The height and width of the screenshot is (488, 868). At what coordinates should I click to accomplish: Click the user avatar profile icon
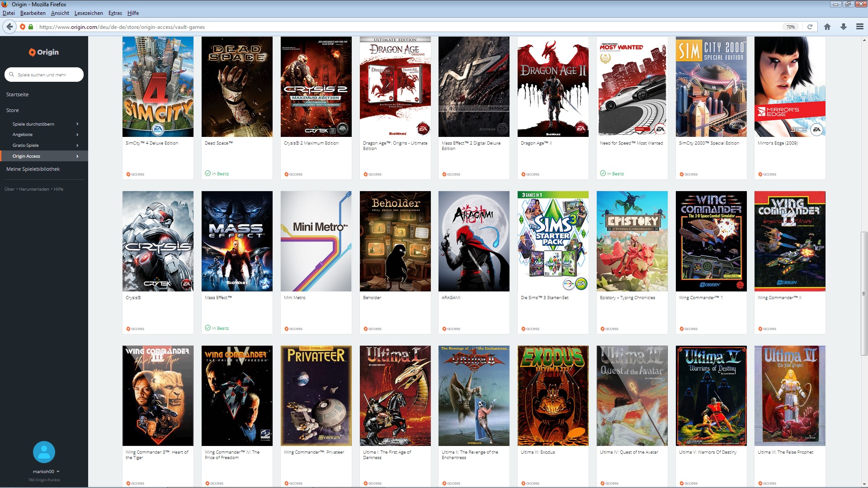[x=44, y=452]
